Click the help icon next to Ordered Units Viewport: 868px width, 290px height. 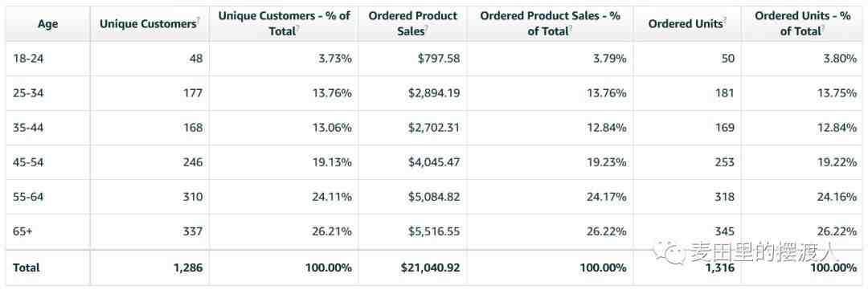click(725, 20)
